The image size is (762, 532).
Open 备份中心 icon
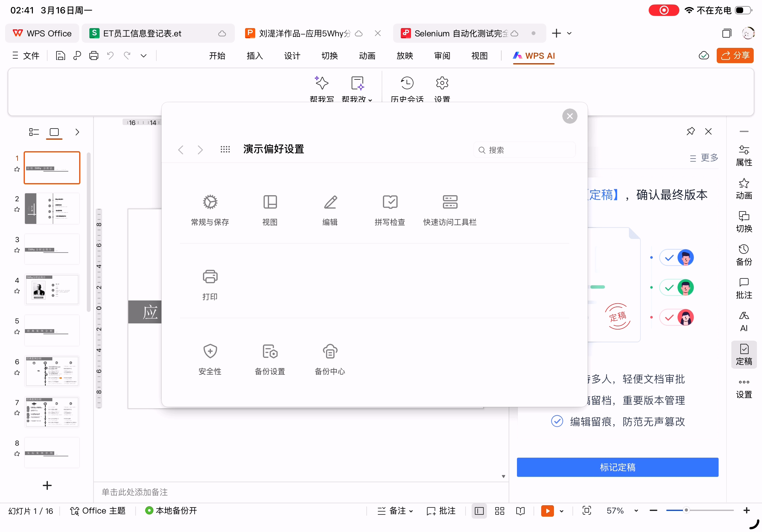330,351
